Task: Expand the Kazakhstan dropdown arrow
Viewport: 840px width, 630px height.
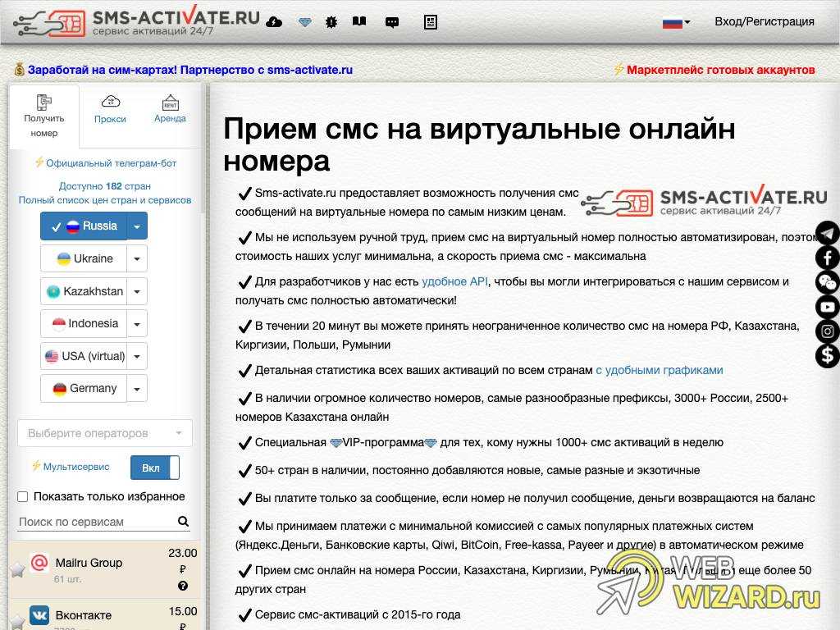Action: click(137, 291)
